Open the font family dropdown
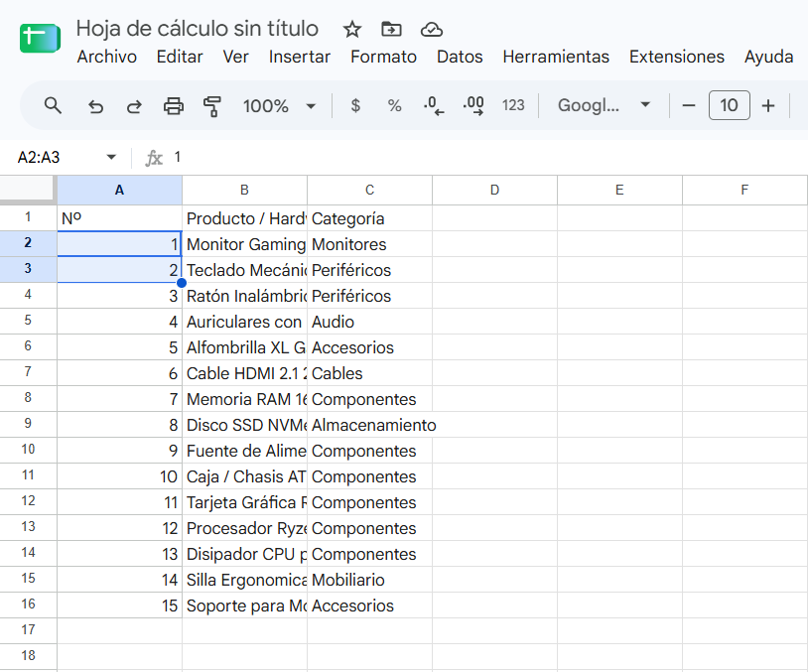 click(604, 105)
